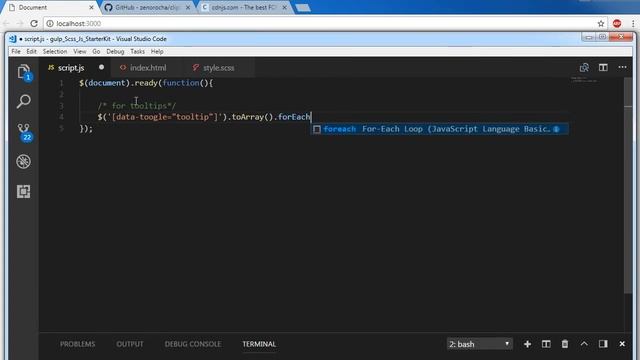640x360 pixels.
Task: Click the closing '});' on line 5
Action: (86, 129)
